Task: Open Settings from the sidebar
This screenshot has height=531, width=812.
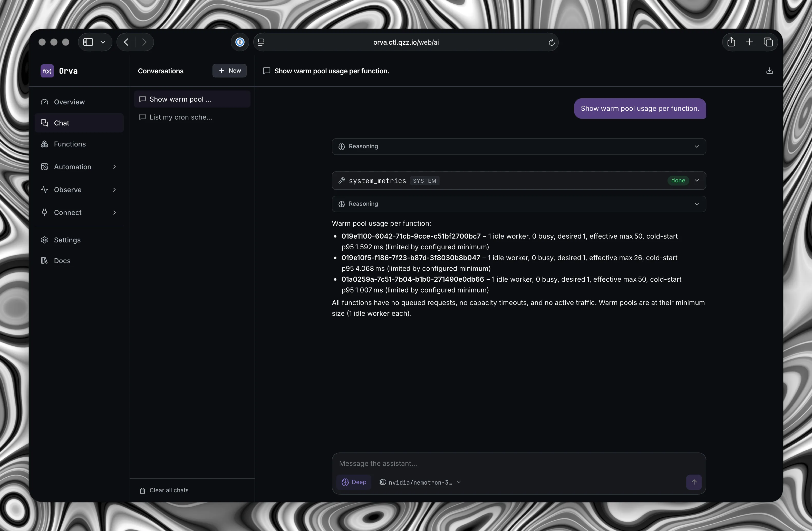Action: click(x=79, y=240)
